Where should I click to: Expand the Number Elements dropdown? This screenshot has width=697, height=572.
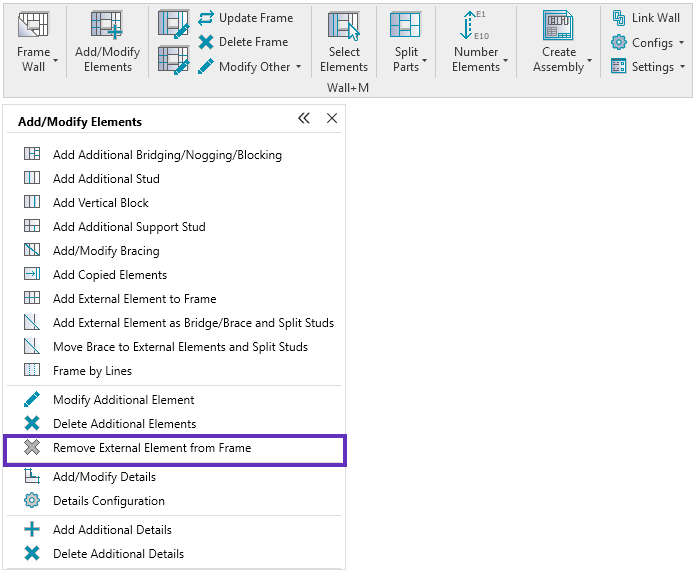click(x=505, y=61)
